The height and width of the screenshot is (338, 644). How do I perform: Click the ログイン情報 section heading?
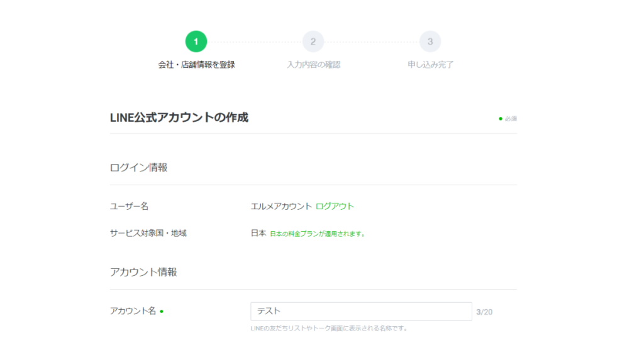tap(139, 167)
